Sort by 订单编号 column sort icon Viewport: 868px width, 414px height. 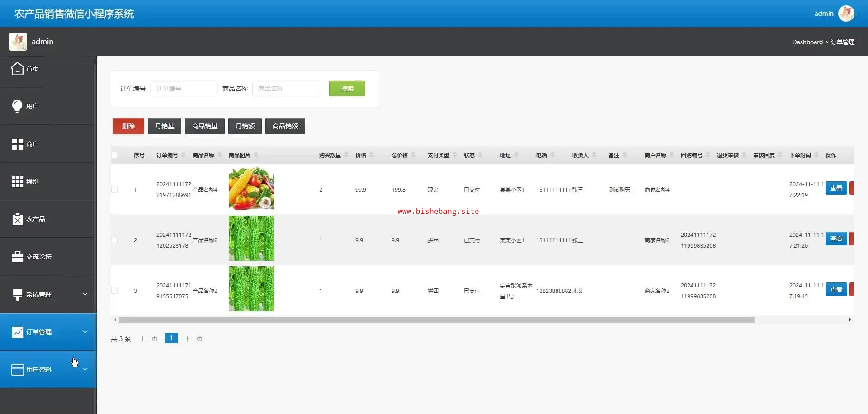(183, 155)
